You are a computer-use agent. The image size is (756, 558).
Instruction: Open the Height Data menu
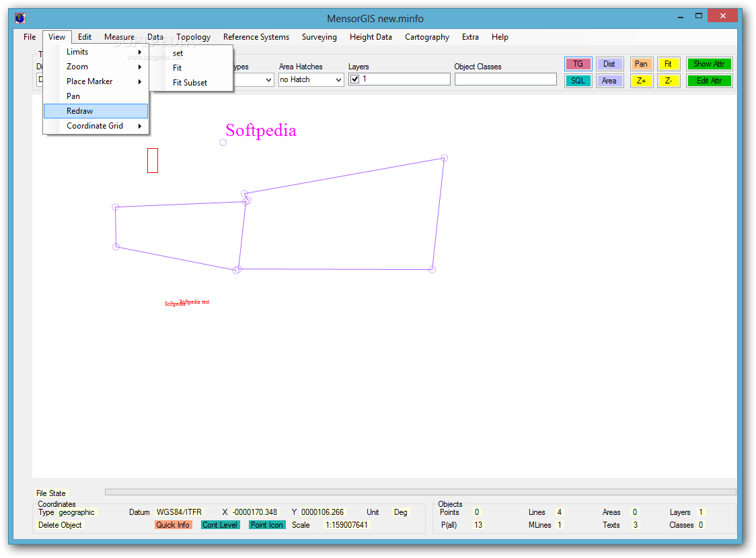(371, 37)
